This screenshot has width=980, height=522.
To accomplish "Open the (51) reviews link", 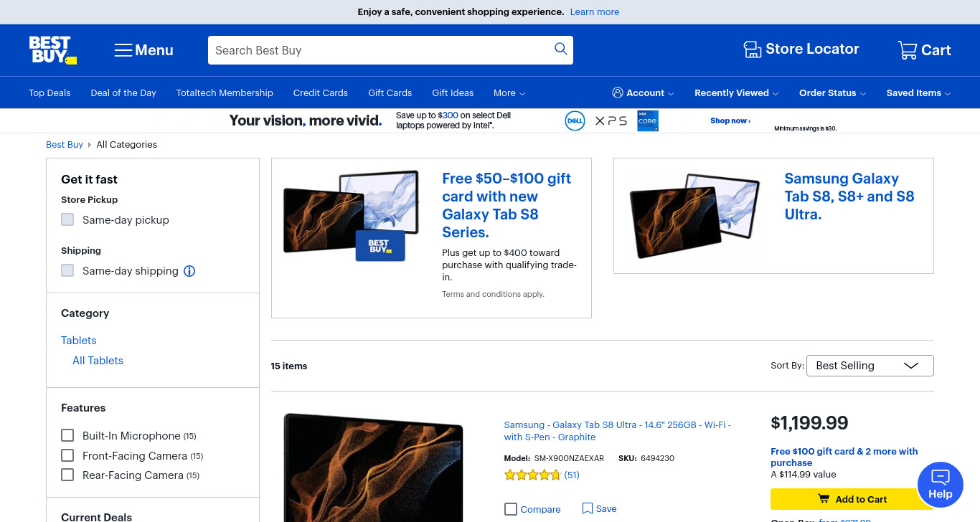I will [572, 475].
